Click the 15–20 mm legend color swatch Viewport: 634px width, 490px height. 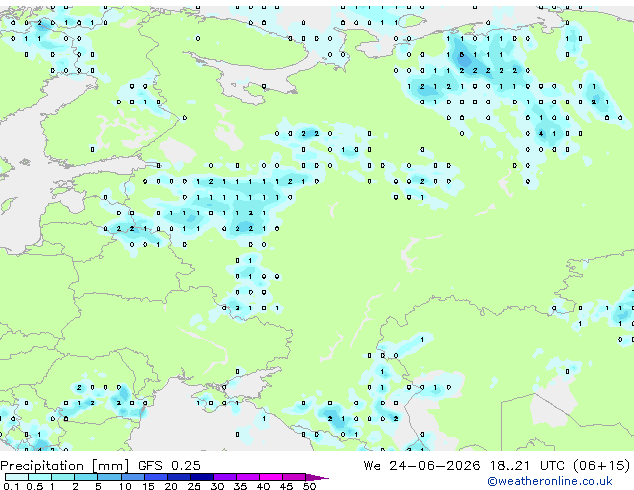pyautogui.click(x=155, y=477)
